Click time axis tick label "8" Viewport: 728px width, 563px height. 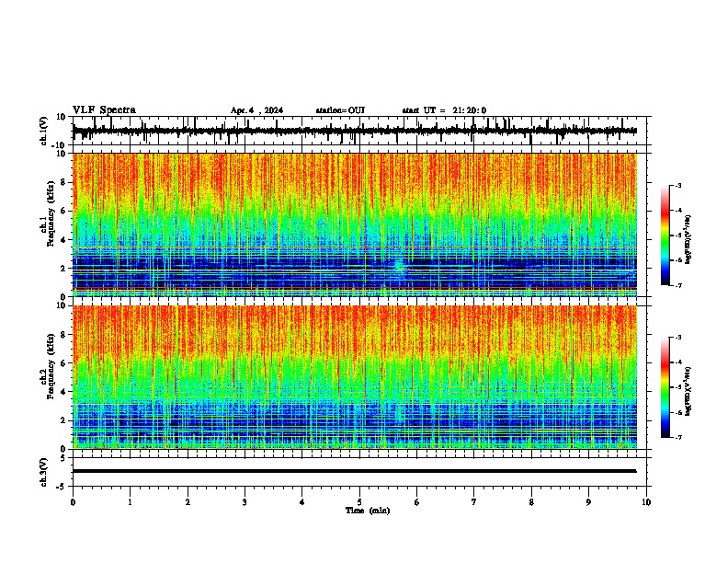click(x=531, y=502)
